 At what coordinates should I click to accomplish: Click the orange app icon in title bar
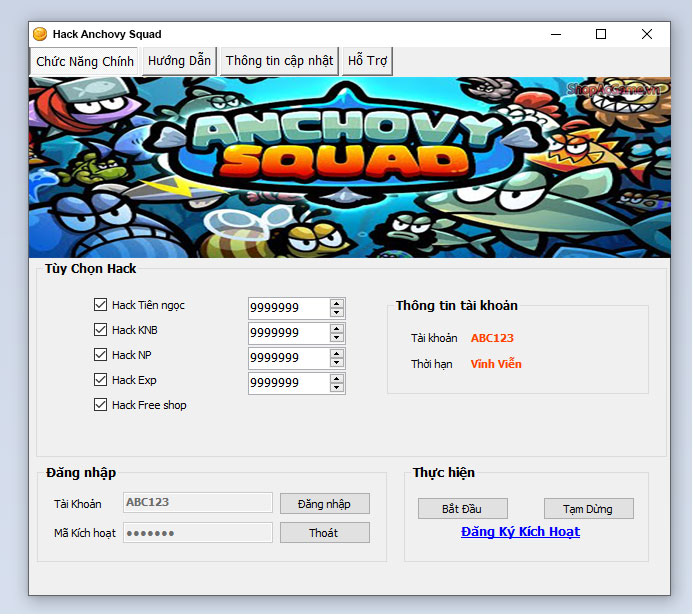pyautogui.click(x=40, y=34)
